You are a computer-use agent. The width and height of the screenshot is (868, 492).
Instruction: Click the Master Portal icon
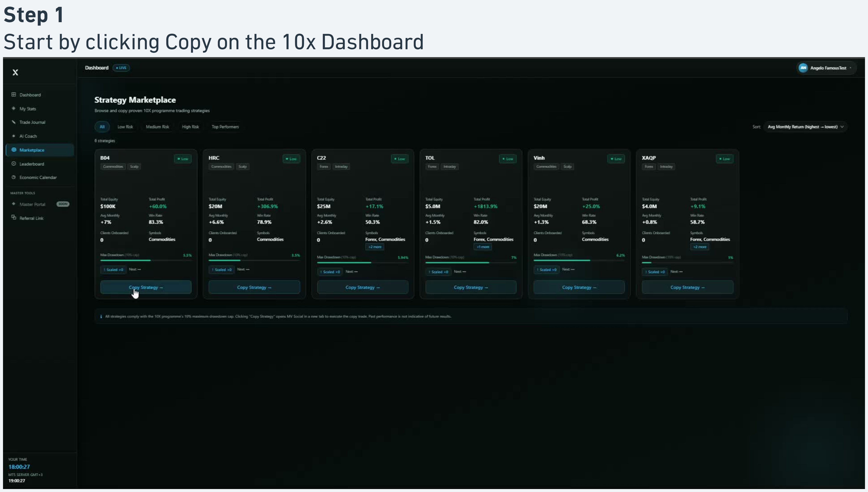coord(14,204)
